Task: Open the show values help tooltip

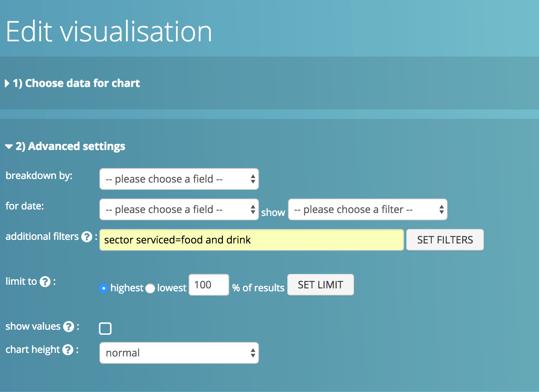Action: pos(69,326)
